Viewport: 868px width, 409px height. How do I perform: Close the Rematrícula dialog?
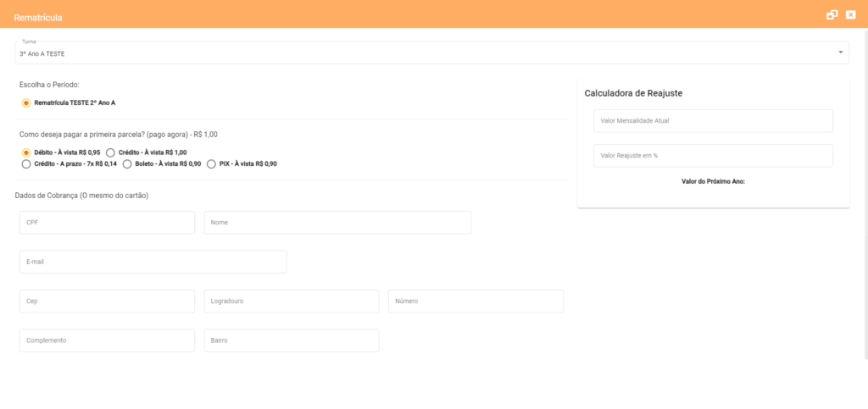[851, 15]
